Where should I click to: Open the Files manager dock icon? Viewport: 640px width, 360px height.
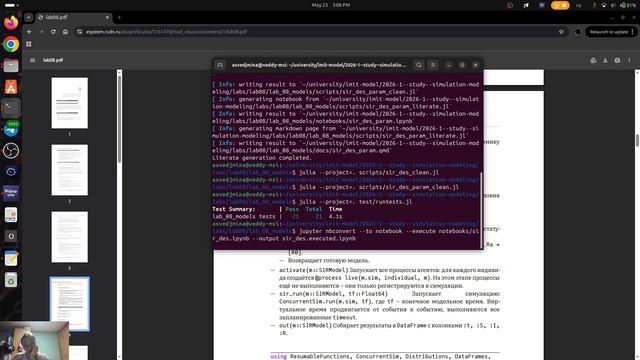coord(11,65)
